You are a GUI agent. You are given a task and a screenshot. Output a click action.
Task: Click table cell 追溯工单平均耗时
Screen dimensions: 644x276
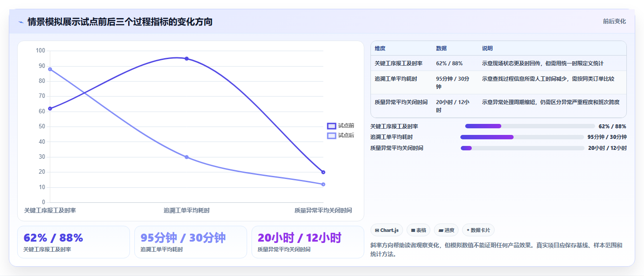click(x=396, y=79)
